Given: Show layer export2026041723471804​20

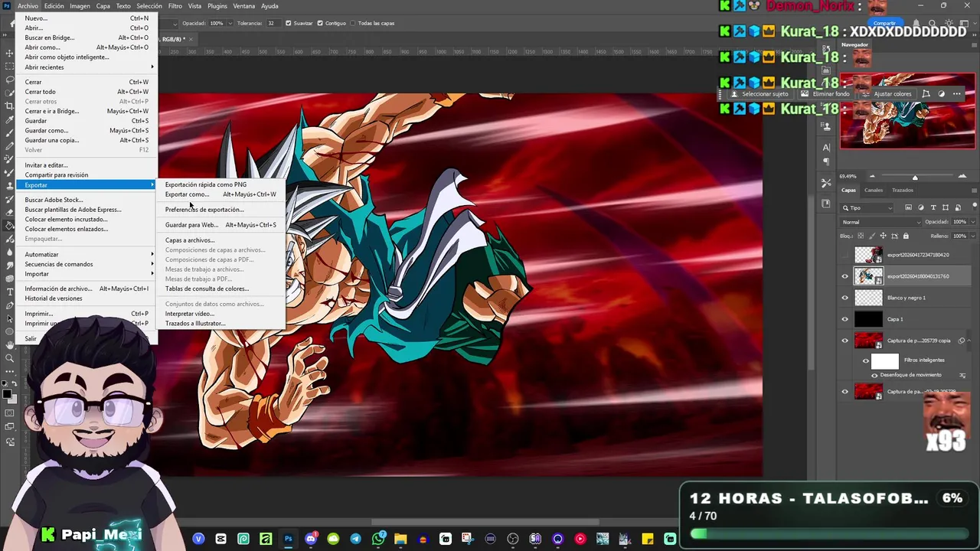Looking at the screenshot, I should click(x=845, y=255).
